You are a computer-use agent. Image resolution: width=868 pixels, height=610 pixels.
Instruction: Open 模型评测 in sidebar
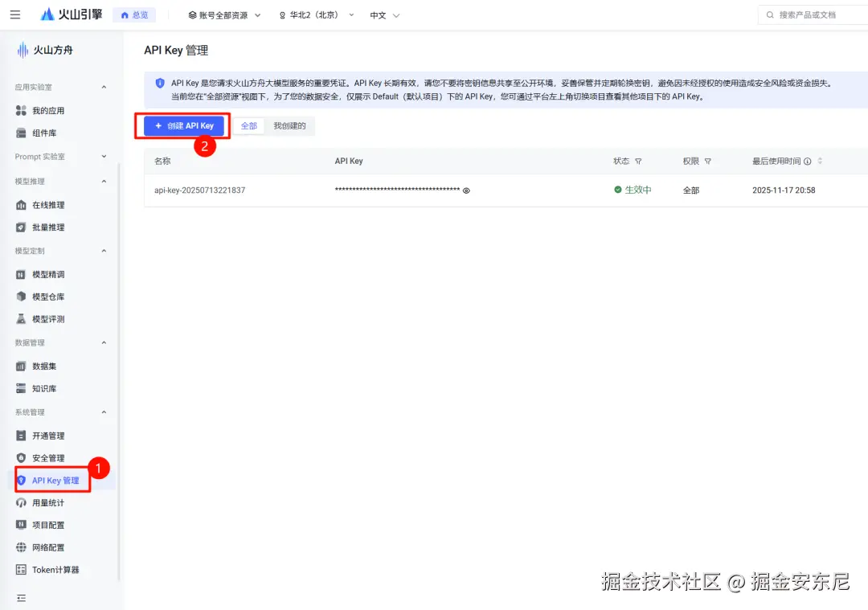[x=48, y=319]
